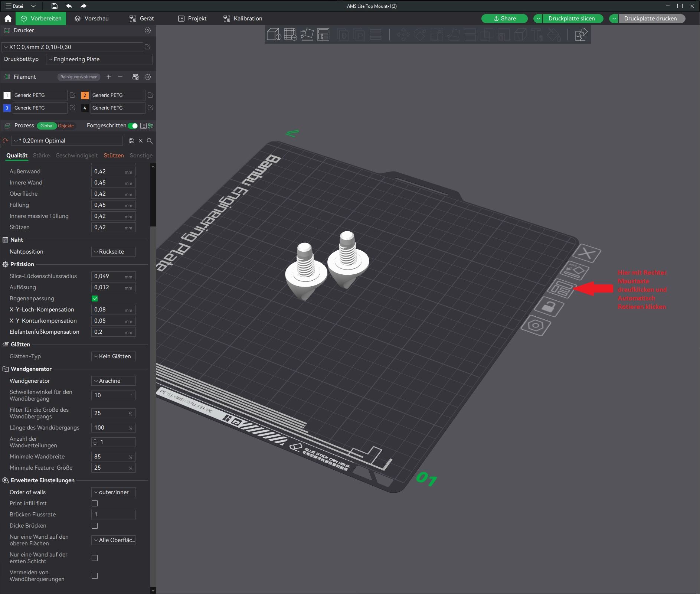Search process settings magnifier icon

coord(150,141)
